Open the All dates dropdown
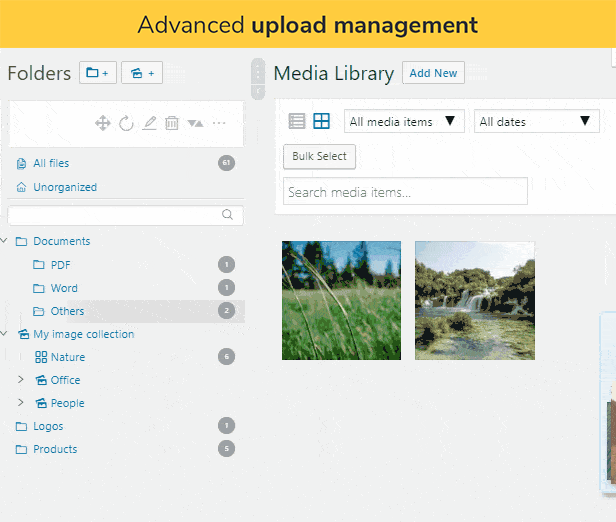The width and height of the screenshot is (616, 522). tap(536, 122)
